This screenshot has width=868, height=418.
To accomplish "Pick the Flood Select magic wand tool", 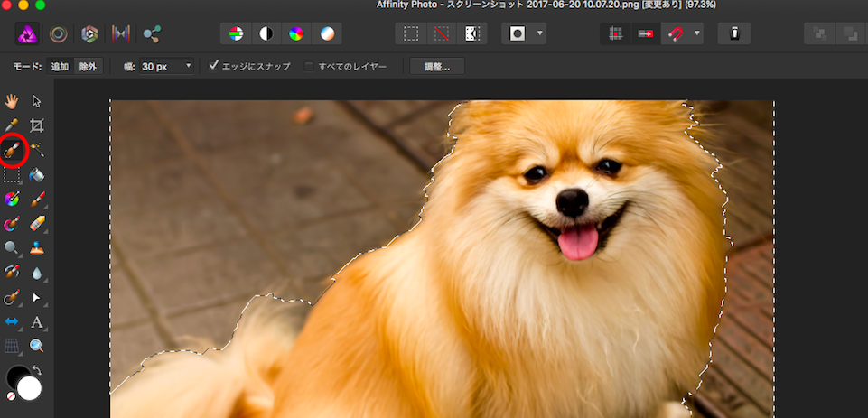I will click(37, 149).
